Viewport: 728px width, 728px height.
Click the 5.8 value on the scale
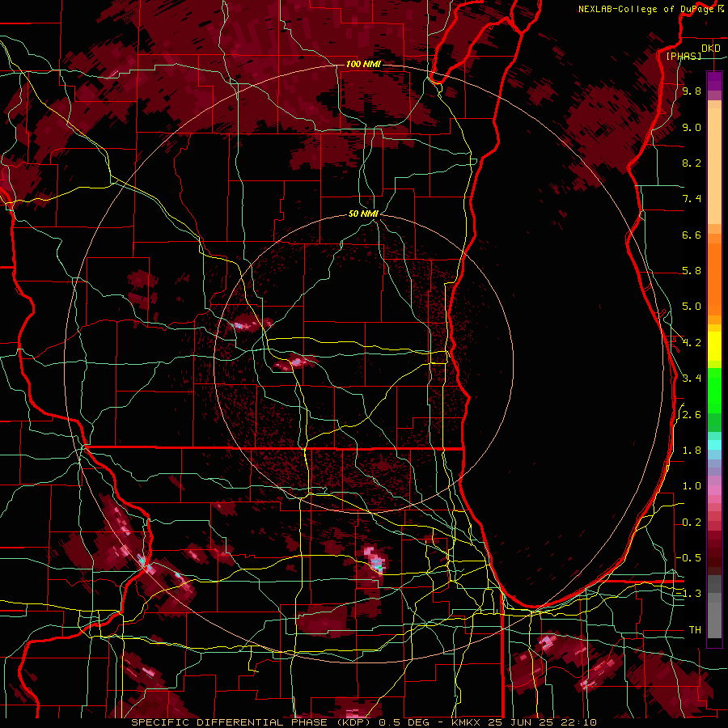click(692, 271)
